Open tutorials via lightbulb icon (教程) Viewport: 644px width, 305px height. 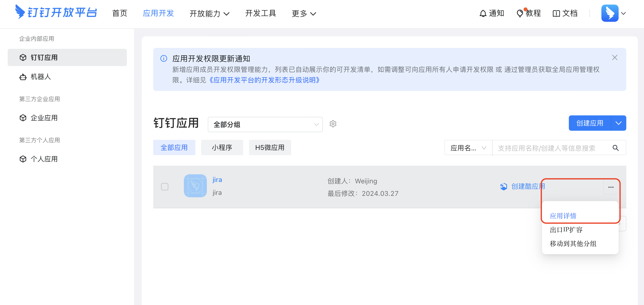click(x=520, y=13)
